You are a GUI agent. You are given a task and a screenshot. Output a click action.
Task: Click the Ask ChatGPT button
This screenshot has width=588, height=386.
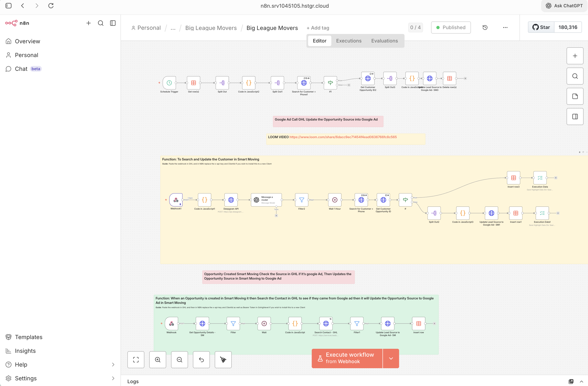(564, 6)
